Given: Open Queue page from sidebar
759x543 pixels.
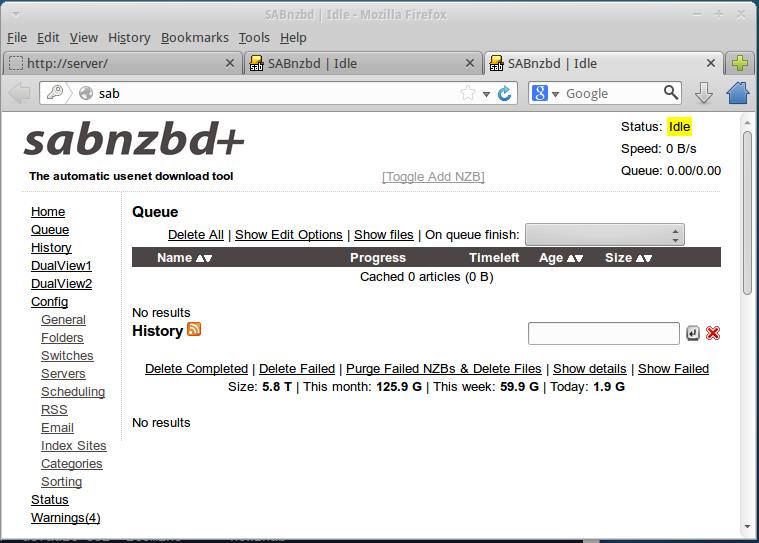Looking at the screenshot, I should click(50, 229).
